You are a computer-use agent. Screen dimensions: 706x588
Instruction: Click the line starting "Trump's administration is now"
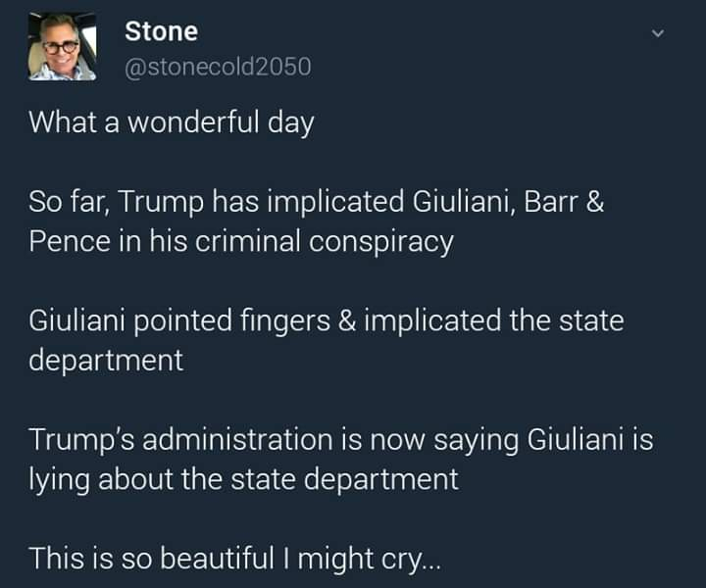click(x=340, y=440)
